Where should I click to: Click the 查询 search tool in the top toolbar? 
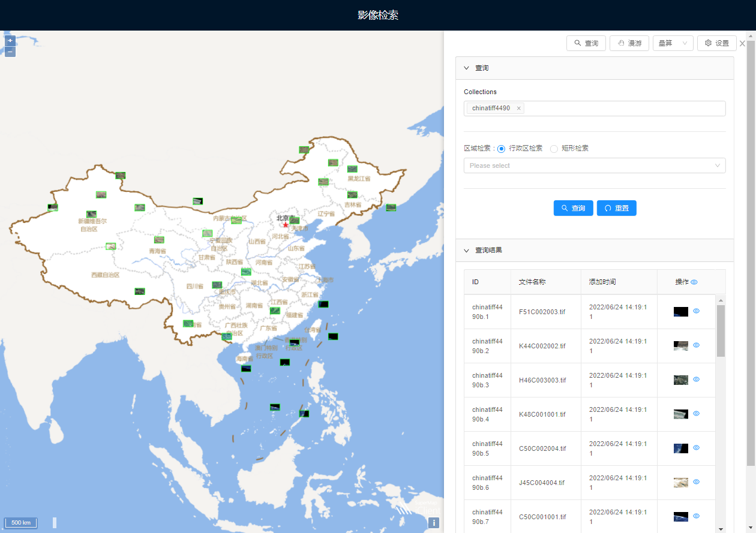point(586,43)
